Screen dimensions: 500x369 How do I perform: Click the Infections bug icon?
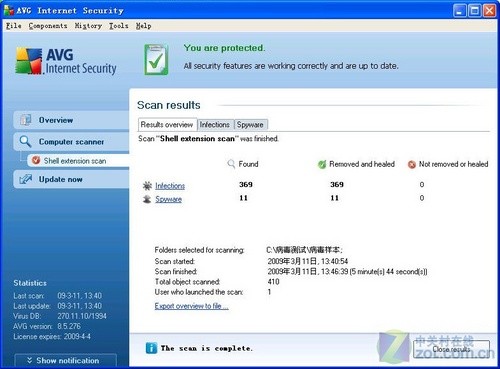coord(147,186)
